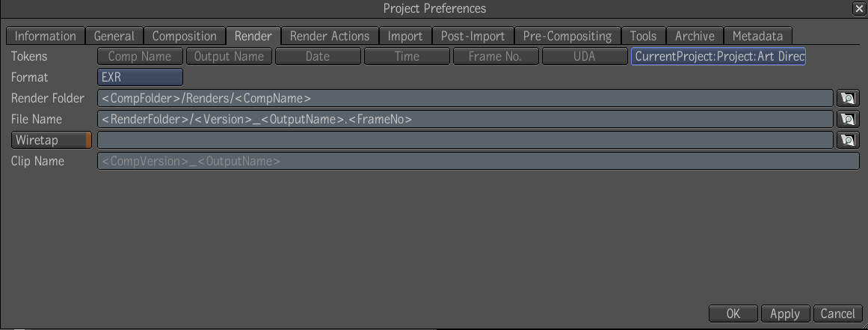
Task: Click the Frame No. token button
Action: coord(496,56)
